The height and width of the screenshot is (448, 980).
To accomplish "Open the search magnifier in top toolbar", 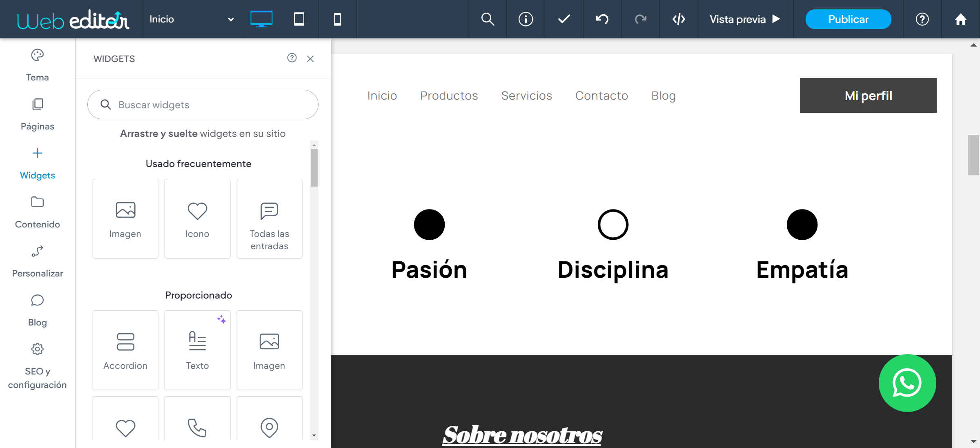I will point(488,19).
